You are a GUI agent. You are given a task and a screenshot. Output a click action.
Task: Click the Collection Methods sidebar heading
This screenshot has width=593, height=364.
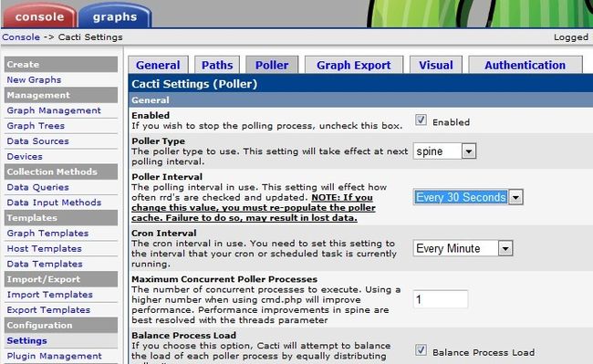pyautogui.click(x=61, y=172)
